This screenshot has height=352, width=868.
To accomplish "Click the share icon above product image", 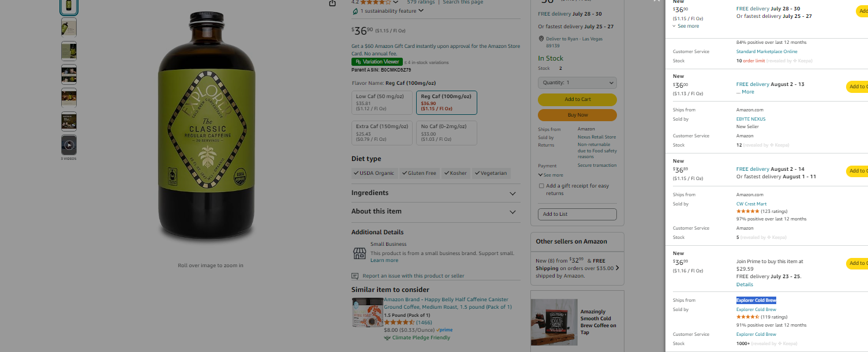I will point(332,3).
